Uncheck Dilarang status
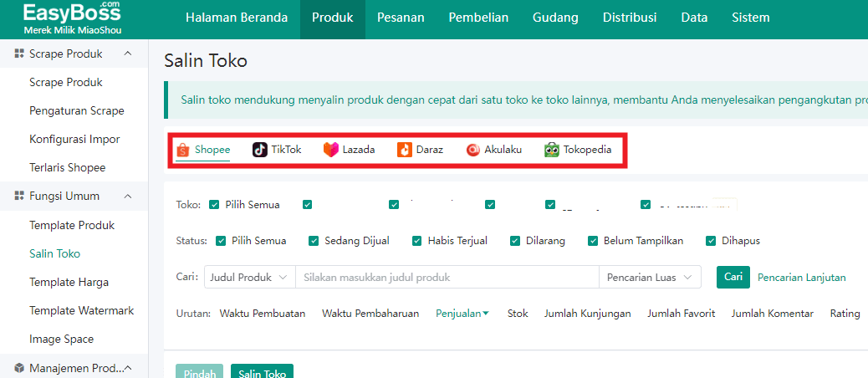 pos(515,241)
